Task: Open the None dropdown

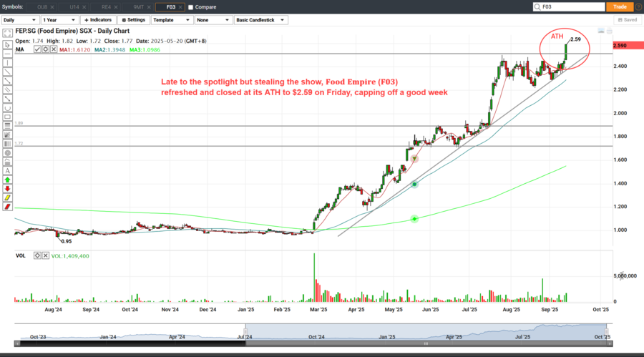Action: point(213,20)
